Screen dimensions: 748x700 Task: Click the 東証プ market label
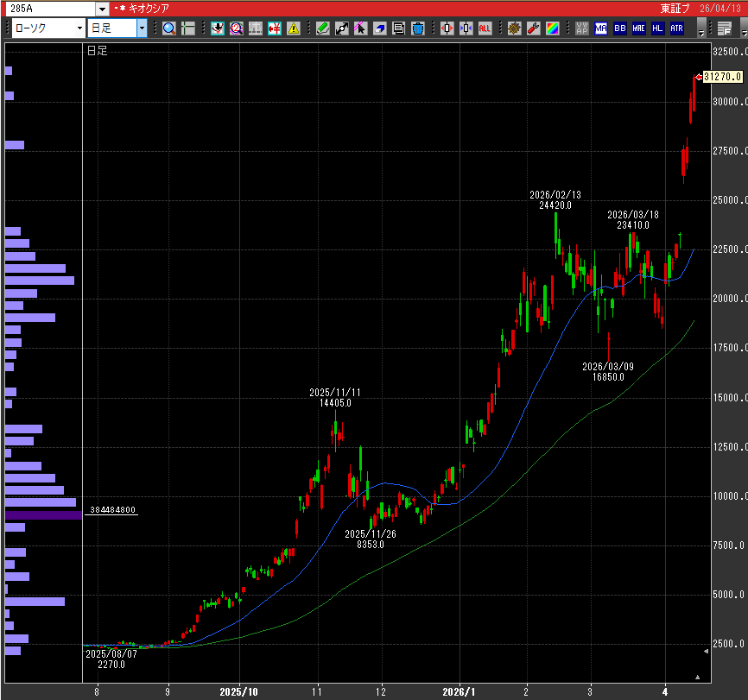pyautogui.click(x=675, y=9)
